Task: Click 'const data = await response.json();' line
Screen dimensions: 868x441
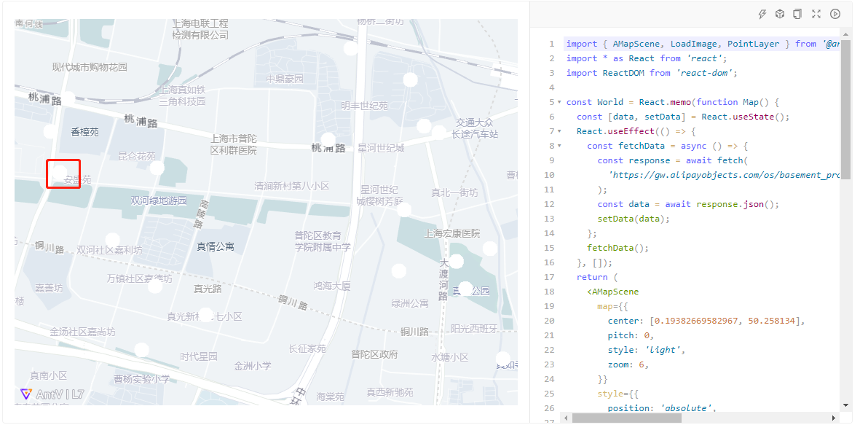Action: [688, 204]
